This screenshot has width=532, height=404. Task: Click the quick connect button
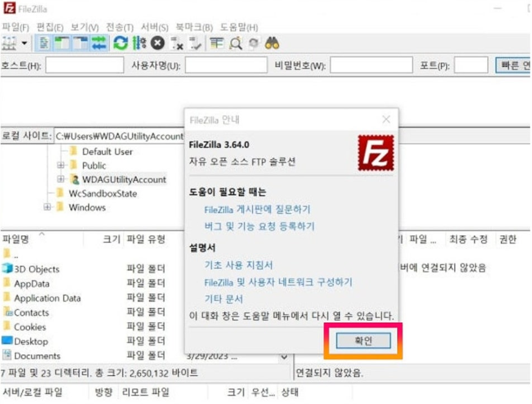513,65
